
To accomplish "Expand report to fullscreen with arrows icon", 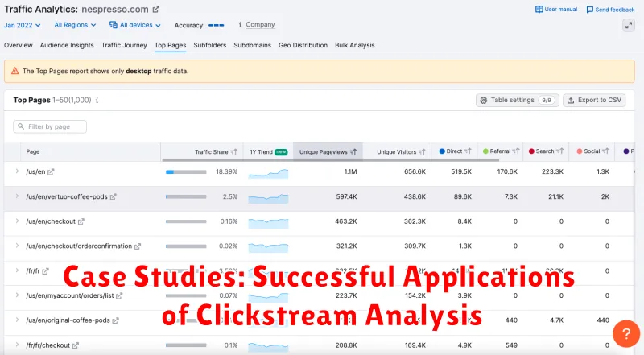I will (x=629, y=26).
